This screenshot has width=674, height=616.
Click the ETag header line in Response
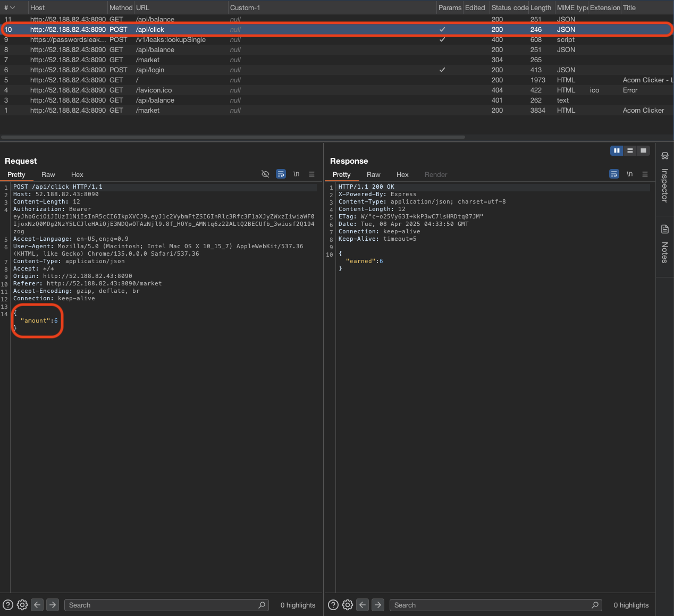pyautogui.click(x=410, y=216)
